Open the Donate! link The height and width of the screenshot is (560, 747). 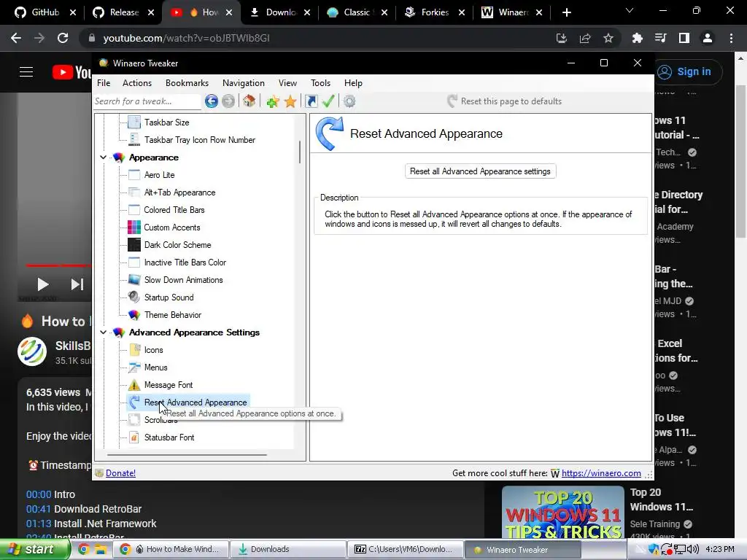tap(120, 472)
